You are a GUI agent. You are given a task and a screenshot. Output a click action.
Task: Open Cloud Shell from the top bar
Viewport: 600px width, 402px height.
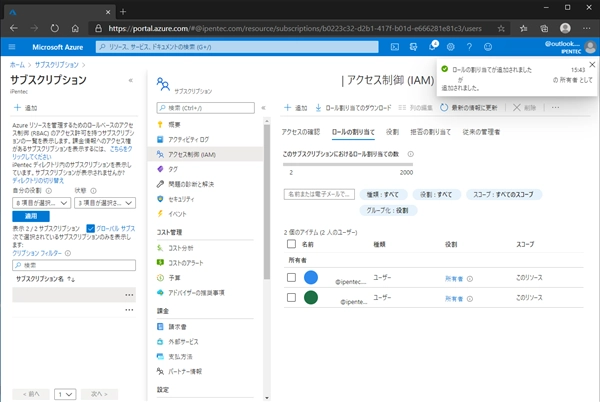click(x=395, y=47)
